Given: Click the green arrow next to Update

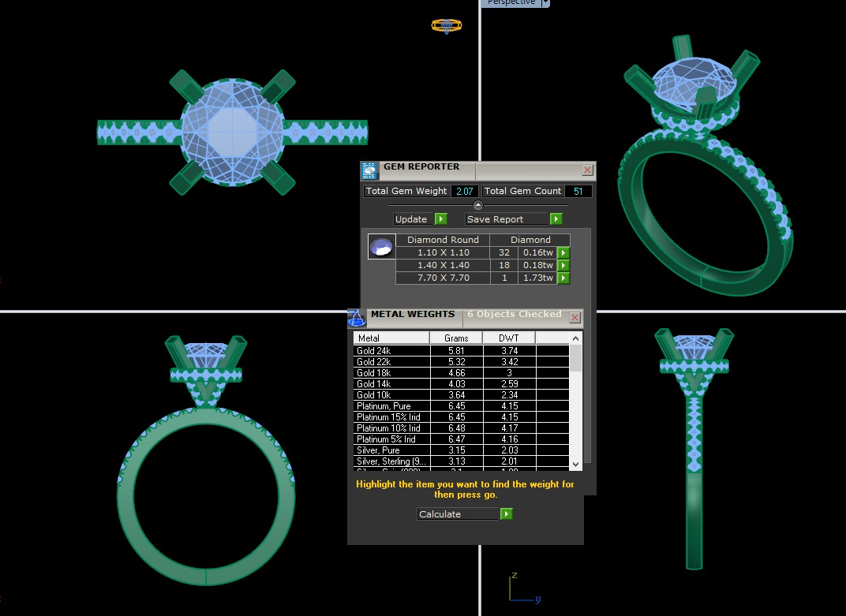Looking at the screenshot, I should click(x=441, y=219).
